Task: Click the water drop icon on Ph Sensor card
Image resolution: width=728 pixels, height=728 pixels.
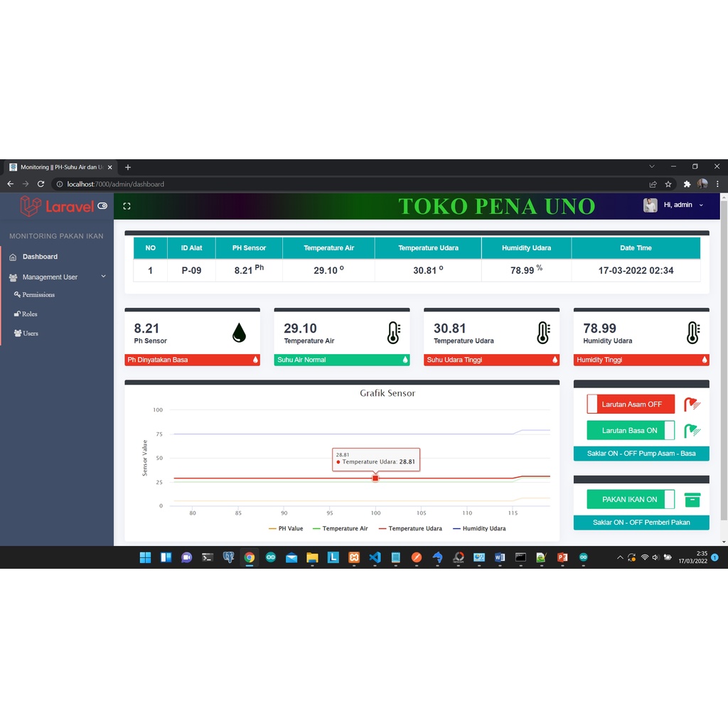Action: click(239, 333)
